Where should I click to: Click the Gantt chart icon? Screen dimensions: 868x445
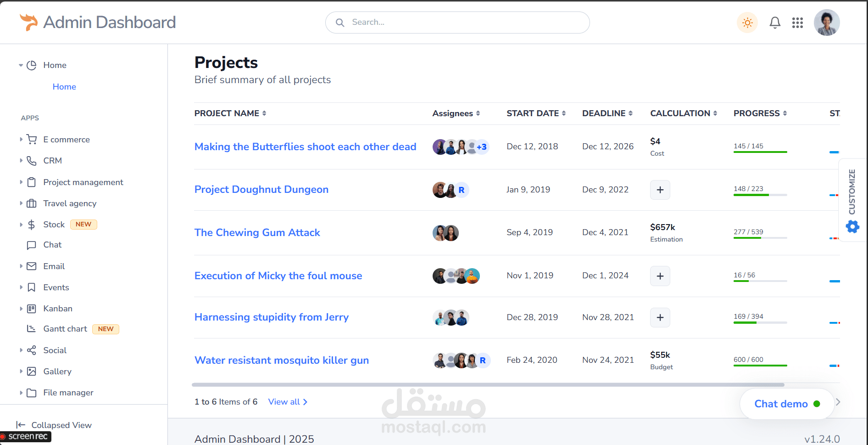(32, 329)
